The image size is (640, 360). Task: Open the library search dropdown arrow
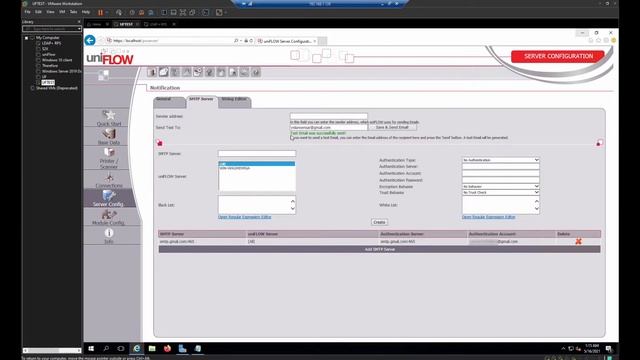[79, 29]
